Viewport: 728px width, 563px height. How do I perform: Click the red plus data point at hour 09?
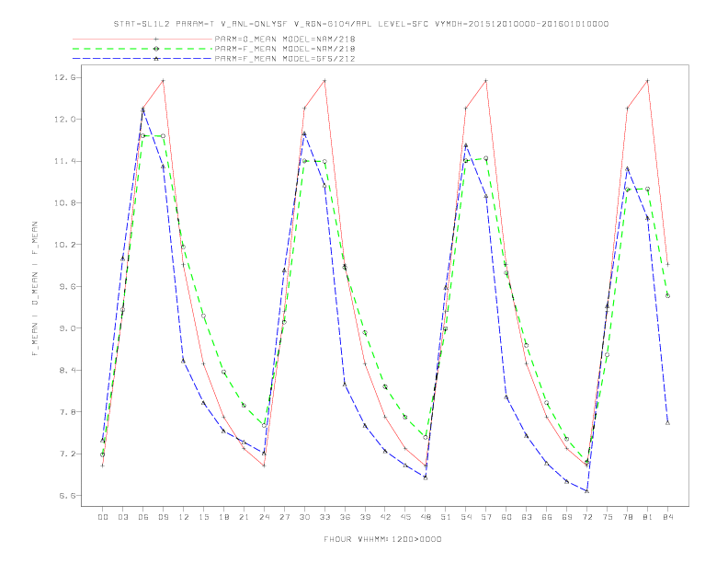tap(163, 81)
